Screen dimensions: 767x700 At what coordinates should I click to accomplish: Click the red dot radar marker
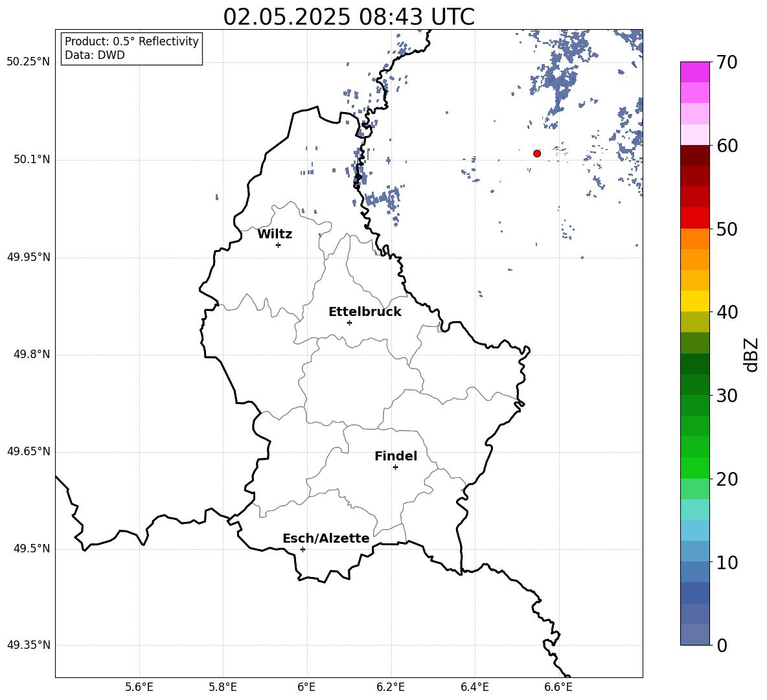[x=537, y=153]
